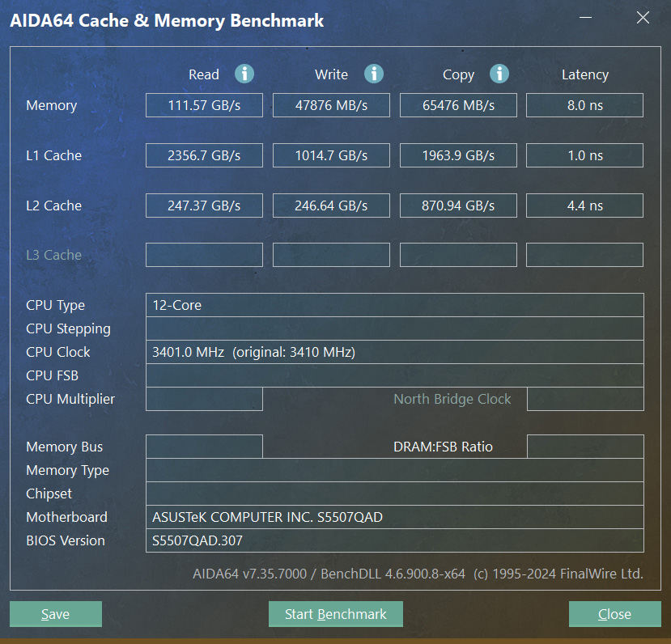Click the Read column header
The image size is (671, 644).
pos(204,74)
